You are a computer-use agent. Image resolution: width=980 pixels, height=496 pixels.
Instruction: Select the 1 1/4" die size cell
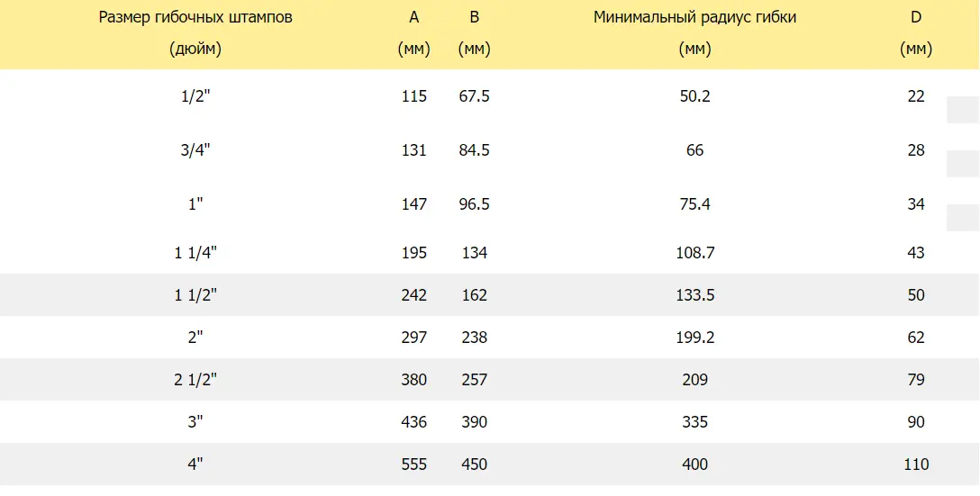[x=195, y=253]
